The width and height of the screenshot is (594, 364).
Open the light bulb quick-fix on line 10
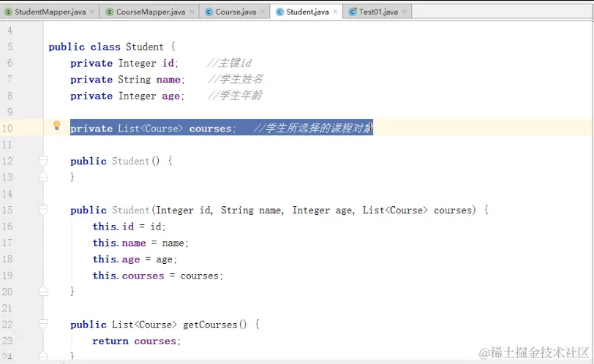(57, 126)
